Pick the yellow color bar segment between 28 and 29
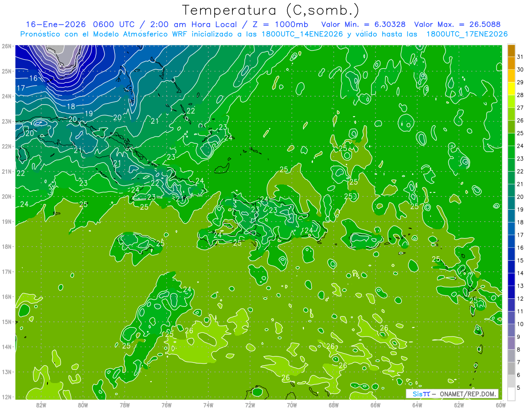This screenshot has width=532, height=411. (511, 89)
